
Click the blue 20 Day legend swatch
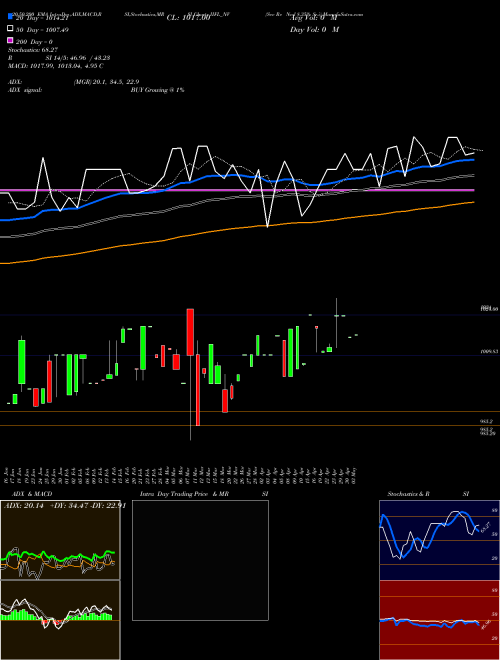[x=11, y=16]
